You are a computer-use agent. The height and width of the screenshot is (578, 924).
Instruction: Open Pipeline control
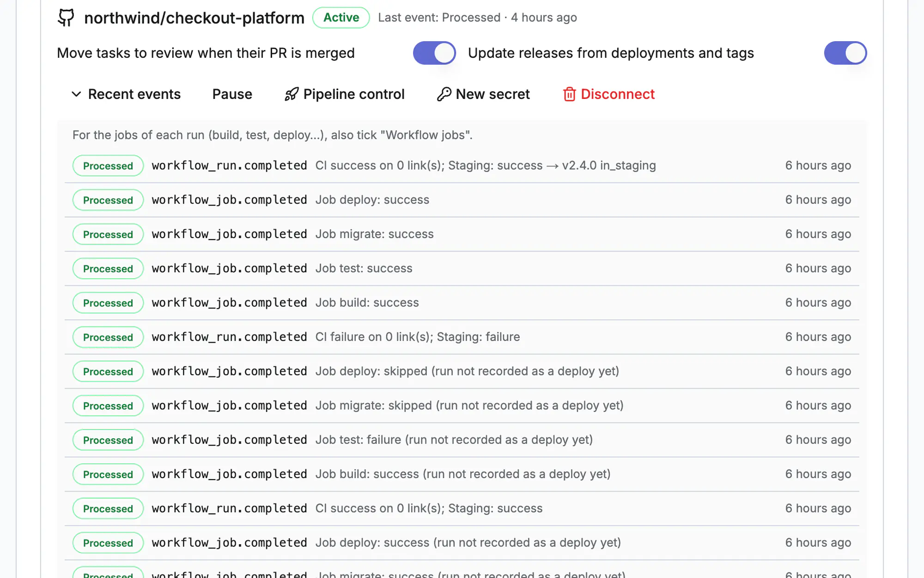[x=345, y=94]
